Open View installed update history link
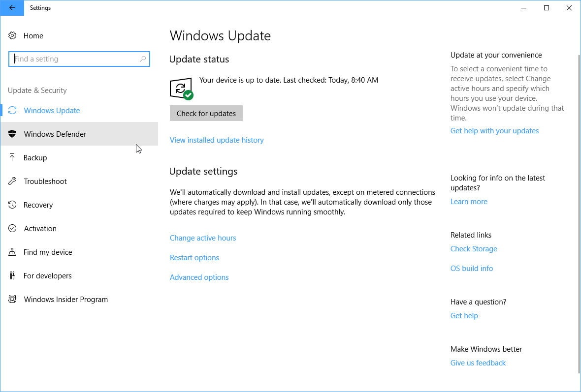This screenshot has height=392, width=581. coord(217,140)
